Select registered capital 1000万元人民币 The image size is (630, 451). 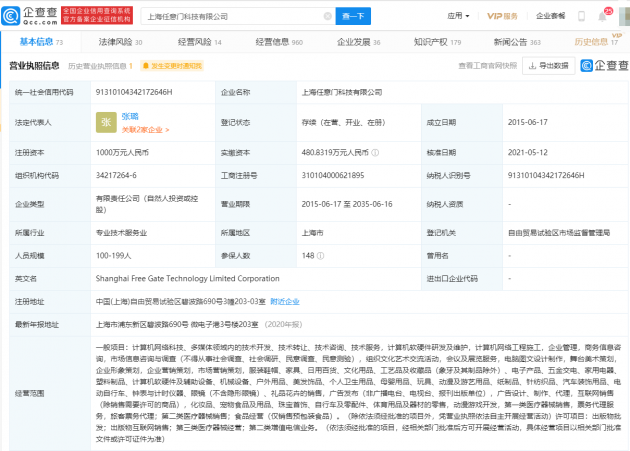(123, 153)
